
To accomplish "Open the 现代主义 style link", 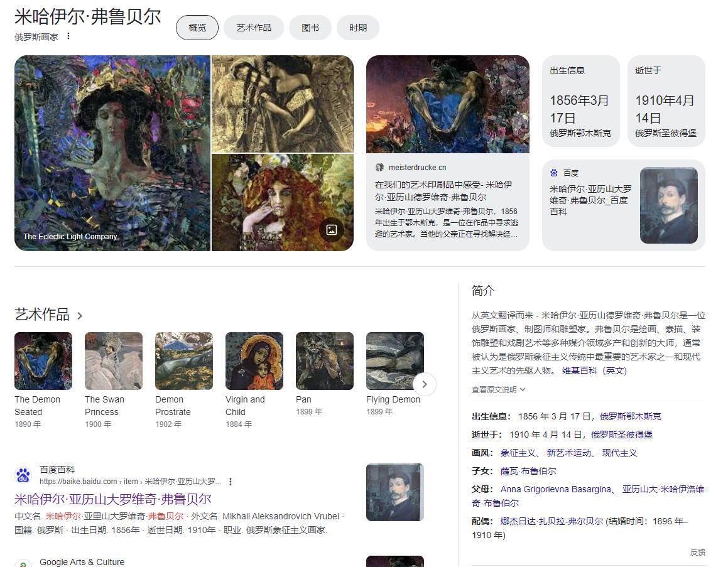I will 619,453.
